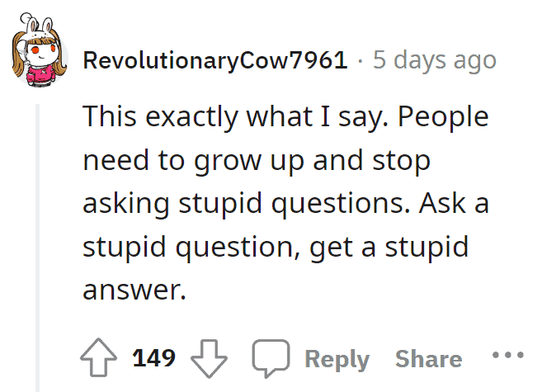Click the bunny-eared Snoo avatar

point(39,50)
